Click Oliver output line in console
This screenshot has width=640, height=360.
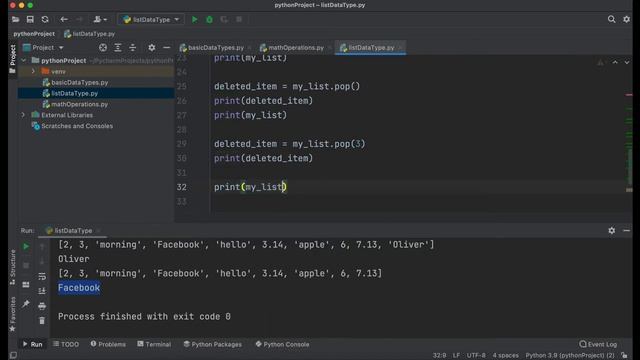tap(73, 259)
